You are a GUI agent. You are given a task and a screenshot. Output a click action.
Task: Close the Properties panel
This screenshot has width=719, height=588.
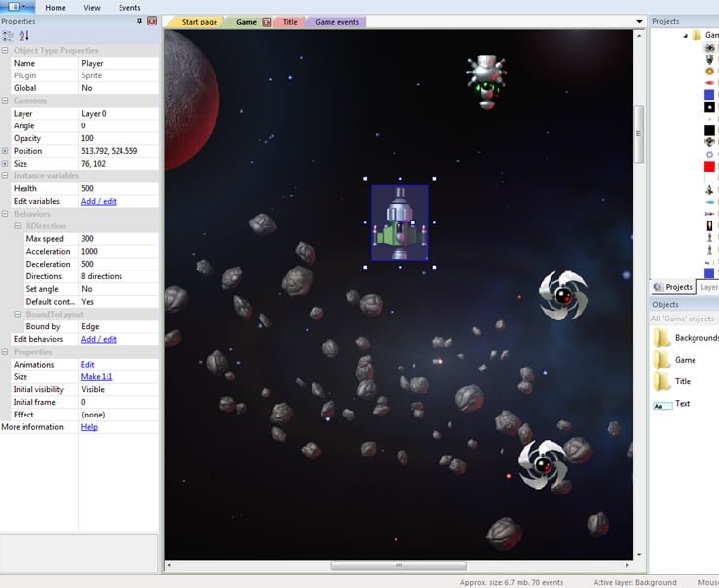pyautogui.click(x=152, y=21)
